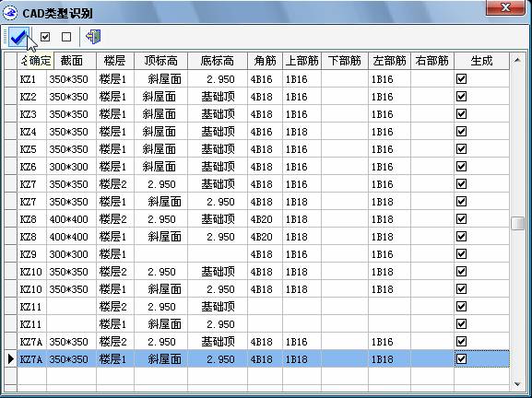Click the 截面 column header
532x398 pixels.
point(71,61)
